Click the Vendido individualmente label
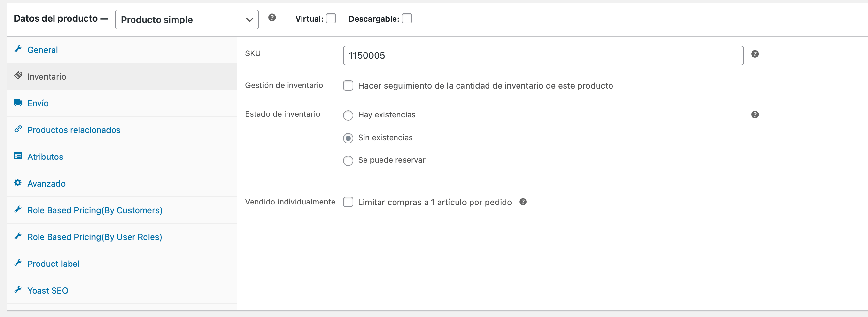The width and height of the screenshot is (868, 317). pyautogui.click(x=290, y=202)
